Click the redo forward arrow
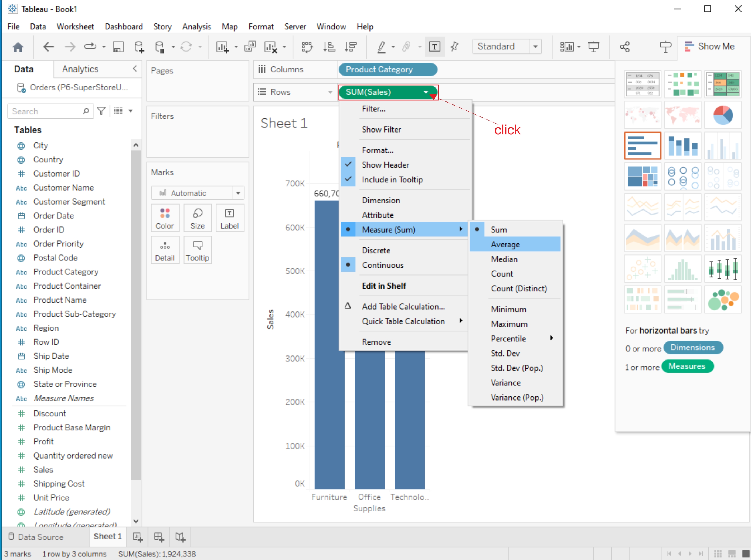The image size is (751, 560). (x=70, y=47)
